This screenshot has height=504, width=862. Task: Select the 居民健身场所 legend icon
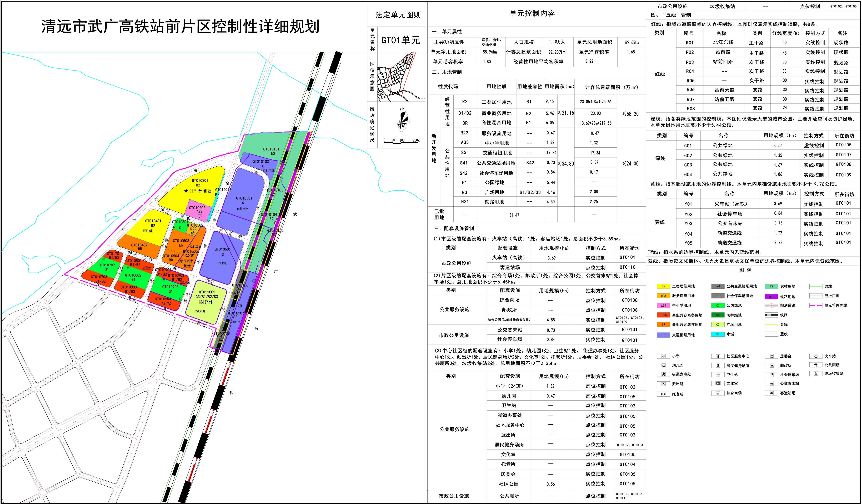(x=718, y=366)
